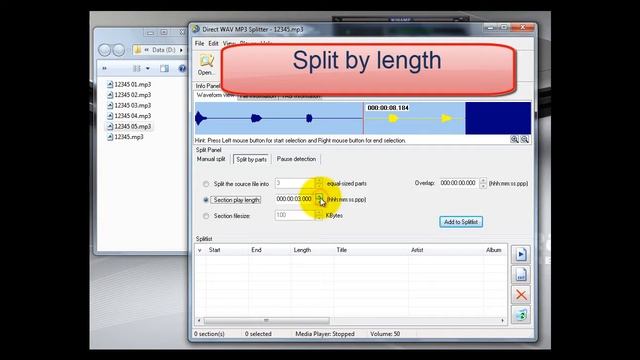The width and height of the screenshot is (640, 360).
Task: Click '0 section(s)' in status bar
Action: tap(209, 334)
